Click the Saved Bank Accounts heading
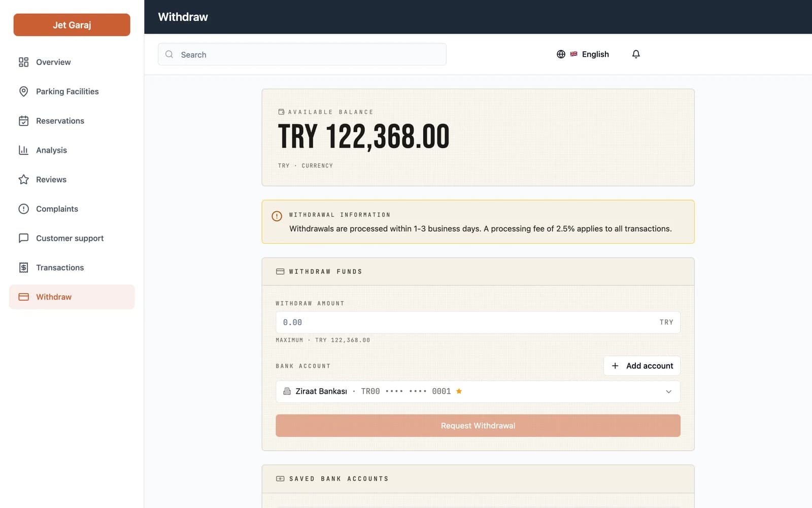The height and width of the screenshot is (508, 812). tap(339, 479)
